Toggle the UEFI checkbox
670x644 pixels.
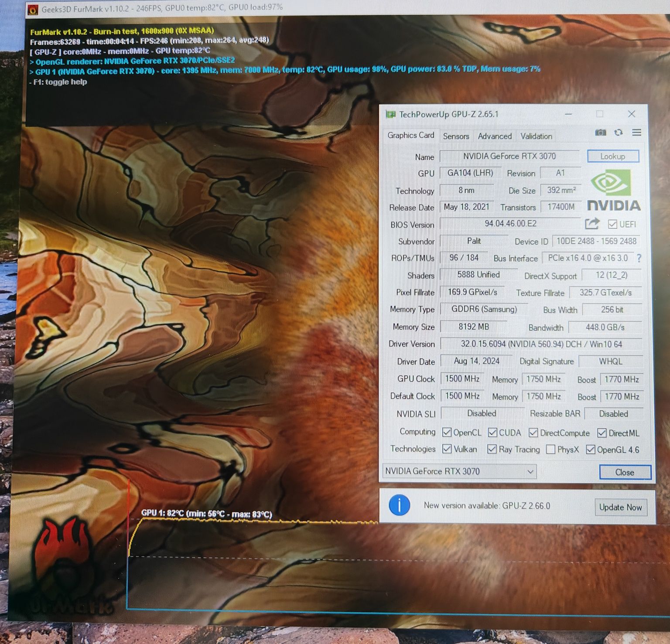(612, 224)
